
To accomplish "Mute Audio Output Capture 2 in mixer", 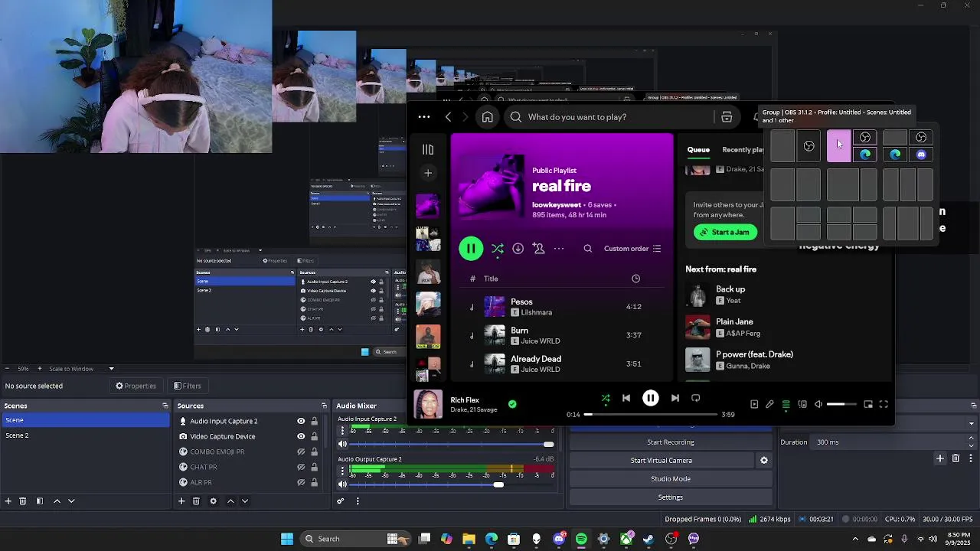I will click(342, 484).
